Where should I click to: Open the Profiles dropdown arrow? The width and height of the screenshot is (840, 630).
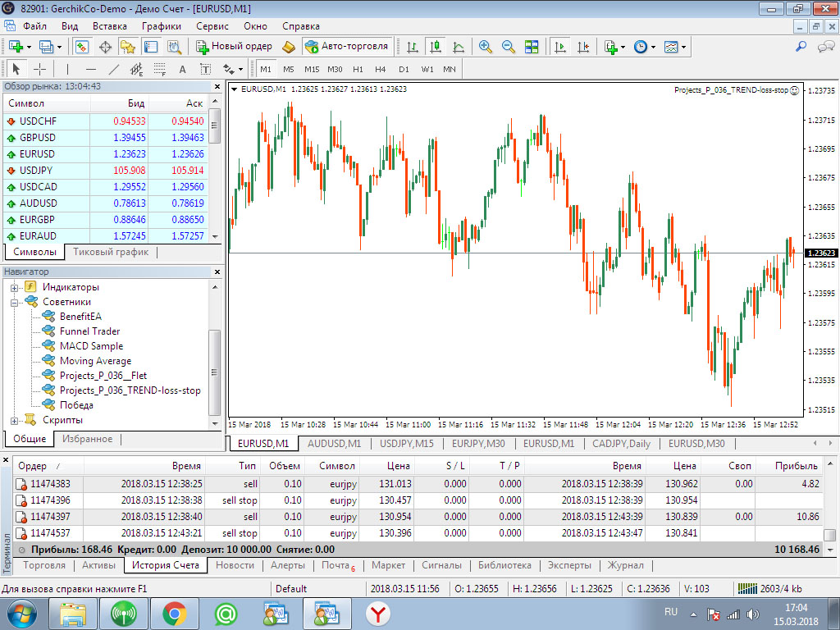point(59,47)
